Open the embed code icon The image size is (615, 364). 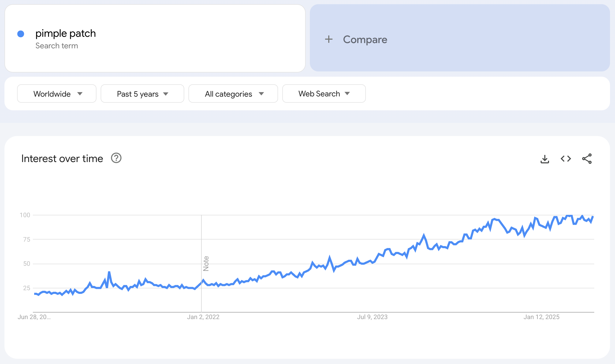(566, 159)
